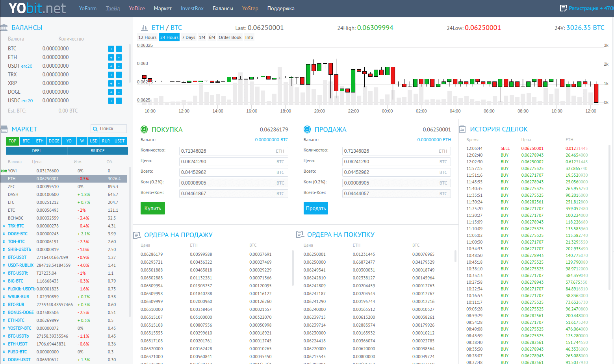Click the minus withdraw icon for ETH balance

click(119, 57)
